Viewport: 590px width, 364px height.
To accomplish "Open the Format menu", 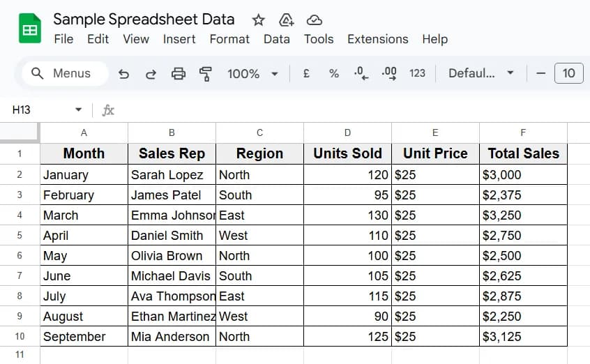I will point(229,39).
